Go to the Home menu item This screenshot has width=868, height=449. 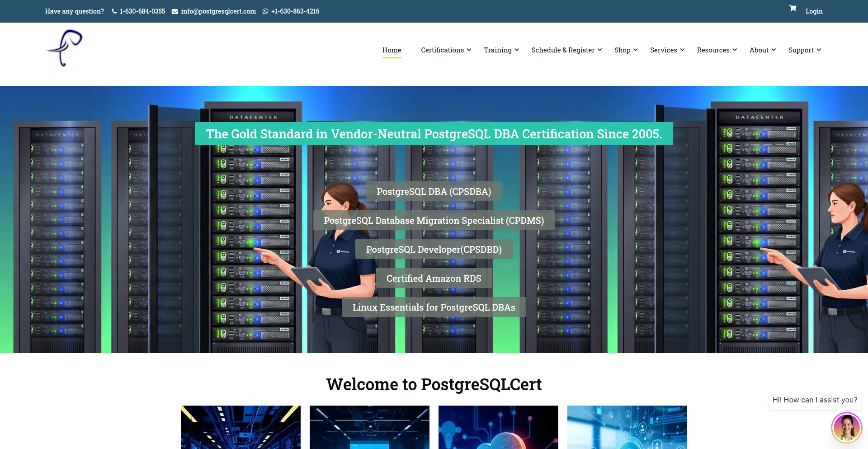[392, 50]
